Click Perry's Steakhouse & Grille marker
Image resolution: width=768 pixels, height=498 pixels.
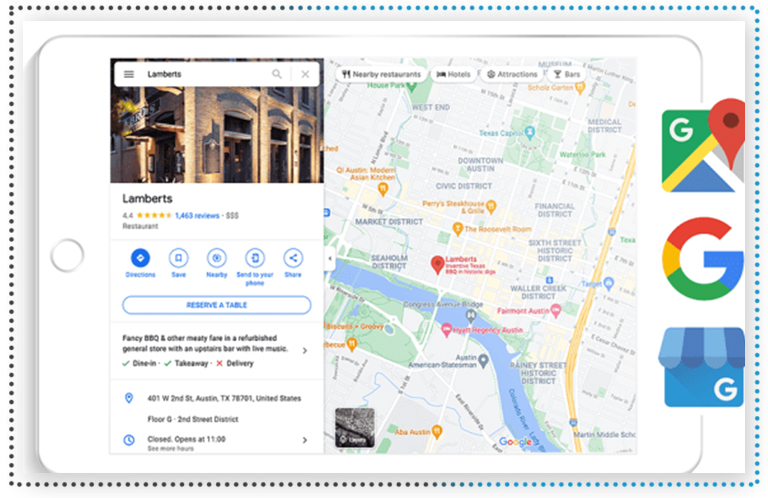click(x=491, y=206)
